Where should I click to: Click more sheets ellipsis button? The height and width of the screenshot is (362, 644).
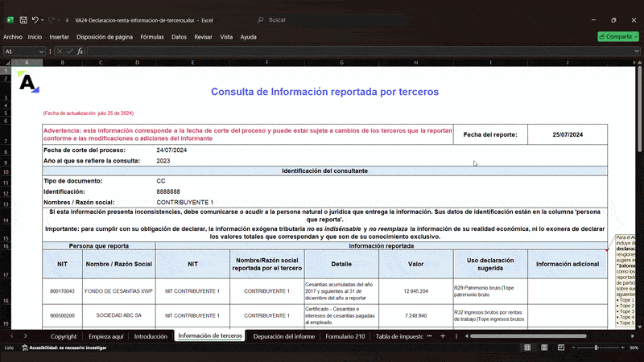(x=430, y=336)
